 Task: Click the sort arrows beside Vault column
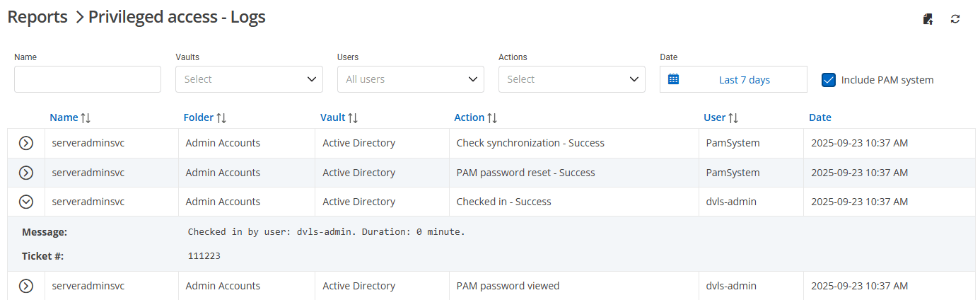[x=353, y=117]
